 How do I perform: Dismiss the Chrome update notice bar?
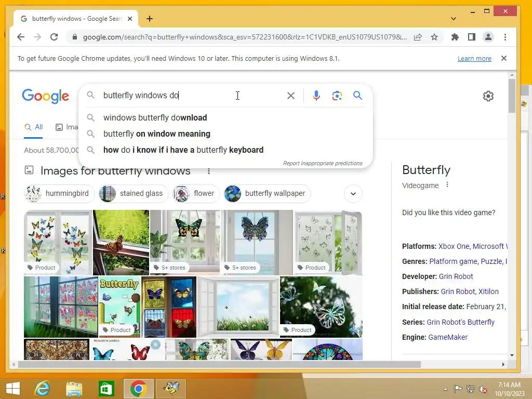[x=504, y=58]
